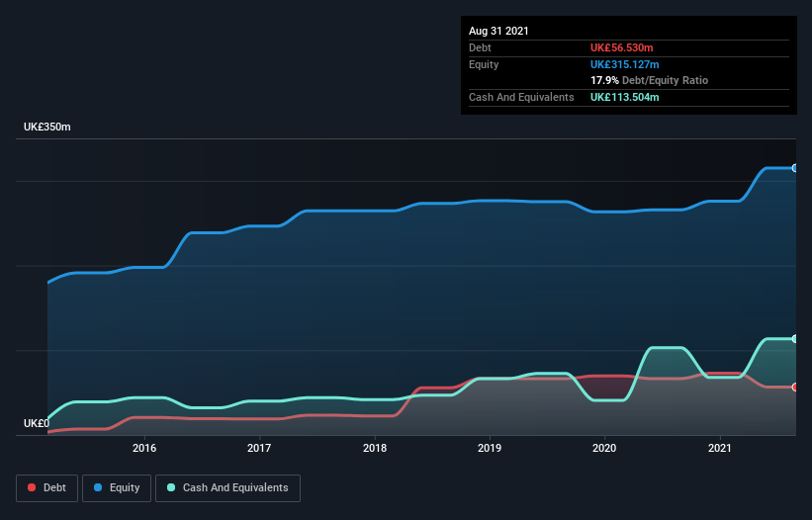Select the 2019 x-axis label

pyautogui.click(x=490, y=448)
